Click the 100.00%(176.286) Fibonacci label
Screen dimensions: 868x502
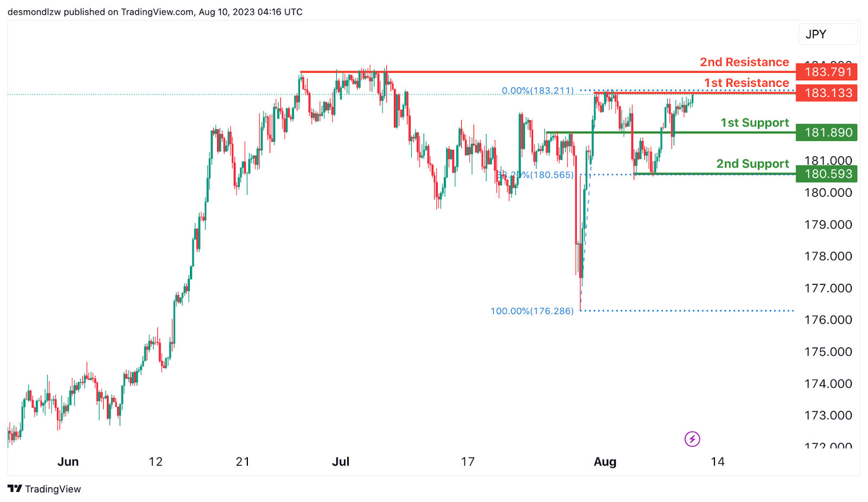(x=532, y=311)
